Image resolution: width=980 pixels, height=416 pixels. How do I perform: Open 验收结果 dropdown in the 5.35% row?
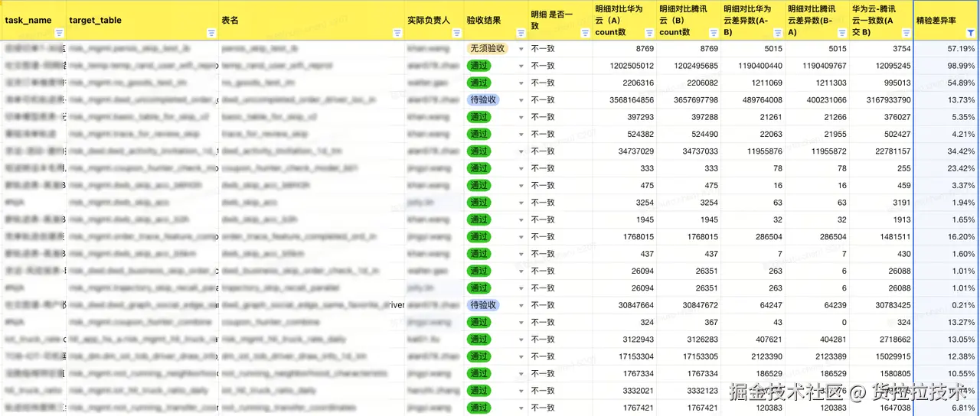tap(521, 117)
